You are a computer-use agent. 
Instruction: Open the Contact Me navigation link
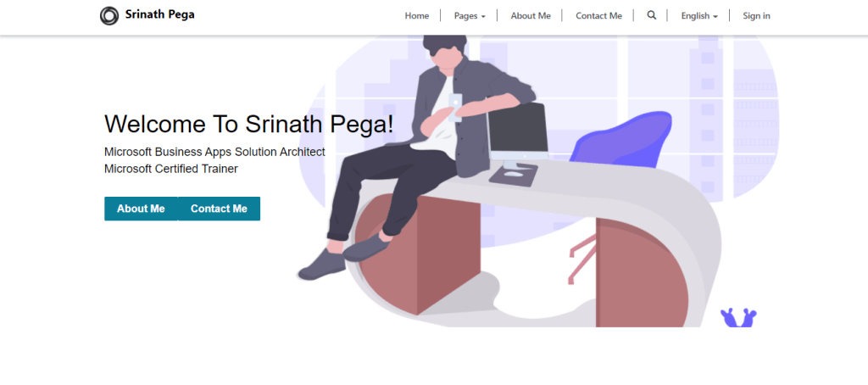(x=599, y=16)
